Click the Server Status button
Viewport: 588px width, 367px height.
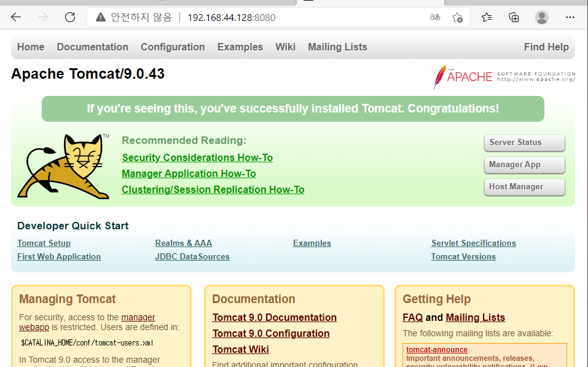click(x=525, y=143)
